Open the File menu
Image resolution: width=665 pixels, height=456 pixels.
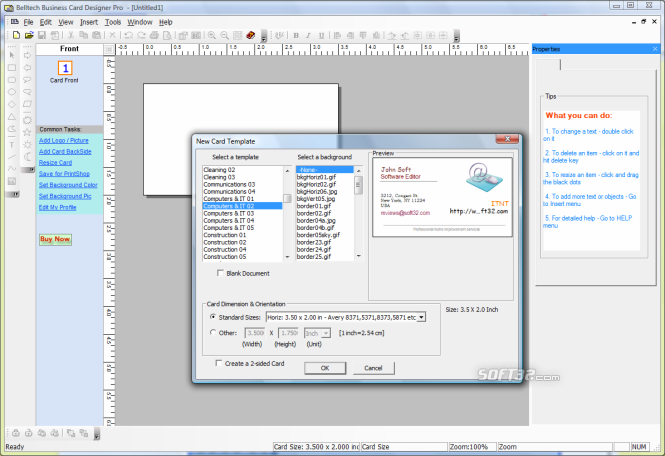click(x=28, y=22)
